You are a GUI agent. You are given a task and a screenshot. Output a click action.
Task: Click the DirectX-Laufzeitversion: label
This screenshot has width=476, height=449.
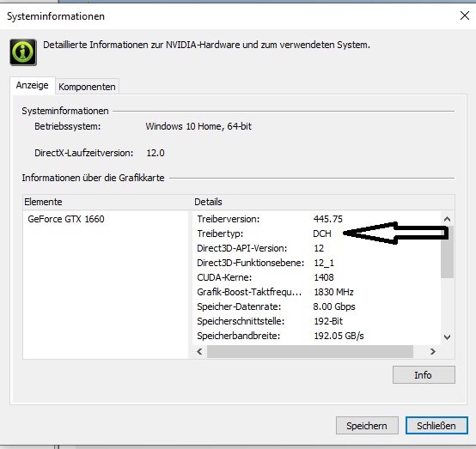tap(84, 153)
